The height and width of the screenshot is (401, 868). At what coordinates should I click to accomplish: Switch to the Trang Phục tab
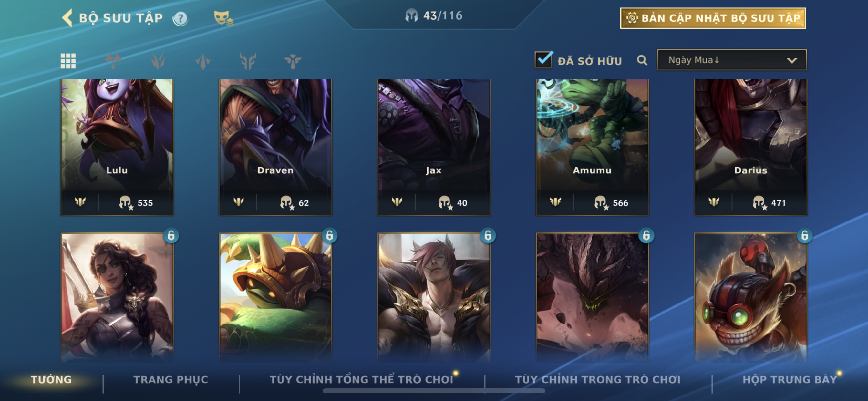171,379
